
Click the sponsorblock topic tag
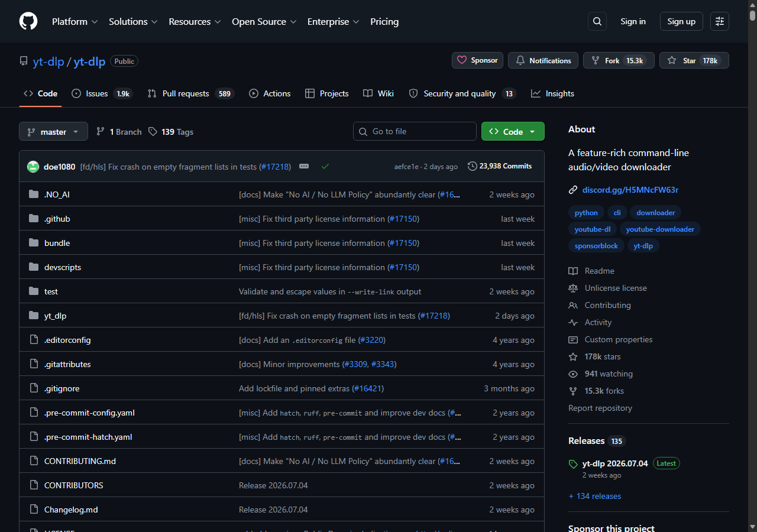596,246
